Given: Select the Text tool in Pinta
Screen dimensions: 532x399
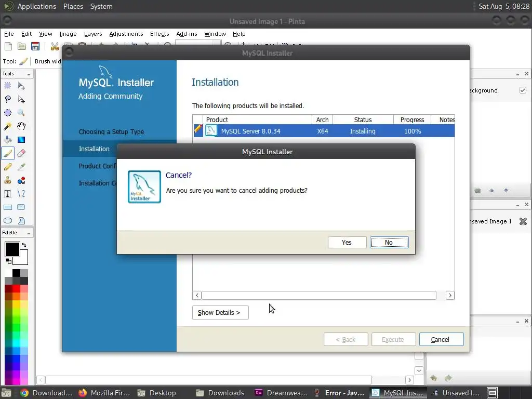Looking at the screenshot, I should pos(8,194).
